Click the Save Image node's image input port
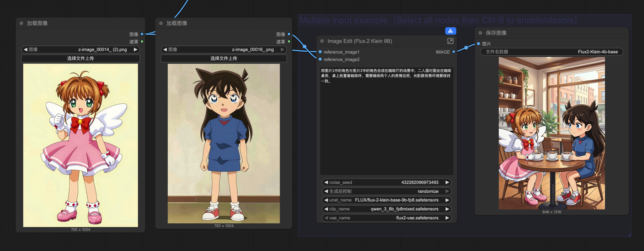This screenshot has width=644, height=251. (478, 44)
